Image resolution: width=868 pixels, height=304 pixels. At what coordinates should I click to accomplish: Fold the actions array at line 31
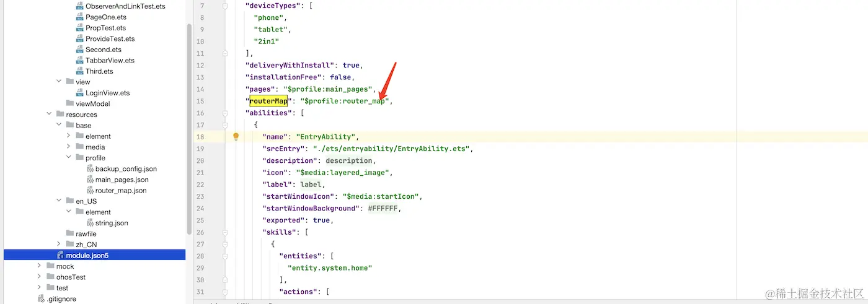point(224,292)
